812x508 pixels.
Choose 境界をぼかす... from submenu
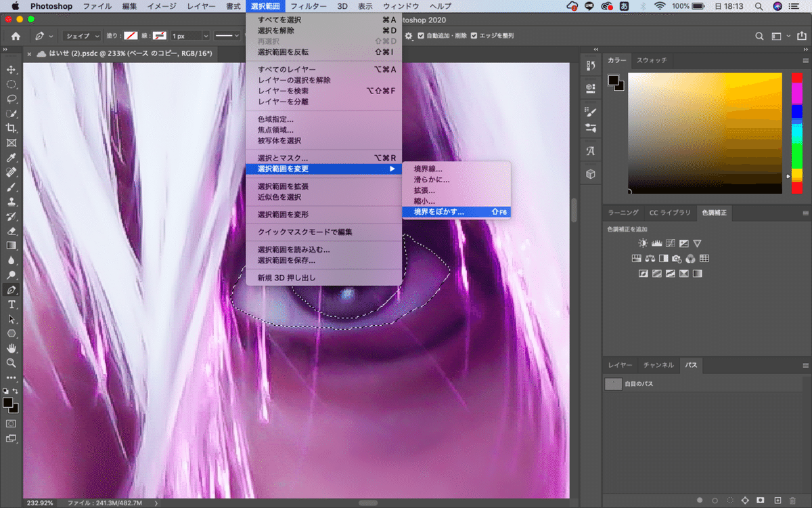[456, 212]
